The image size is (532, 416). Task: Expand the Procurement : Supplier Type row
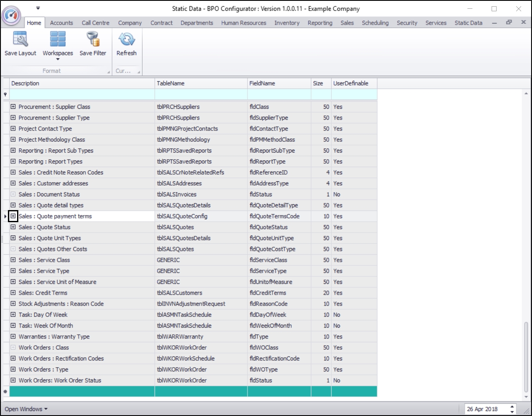(x=13, y=118)
